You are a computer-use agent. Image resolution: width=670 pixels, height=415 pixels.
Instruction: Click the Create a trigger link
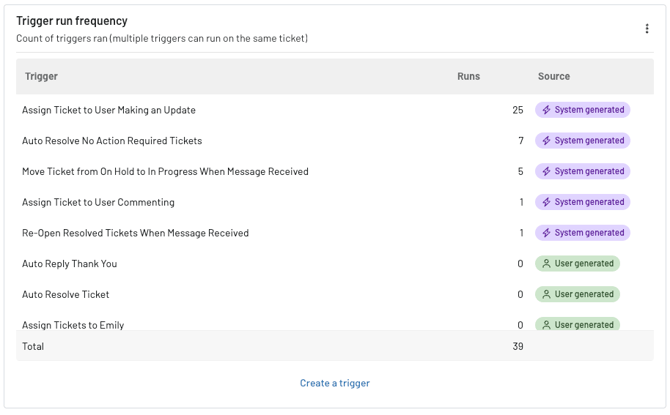pyautogui.click(x=335, y=383)
